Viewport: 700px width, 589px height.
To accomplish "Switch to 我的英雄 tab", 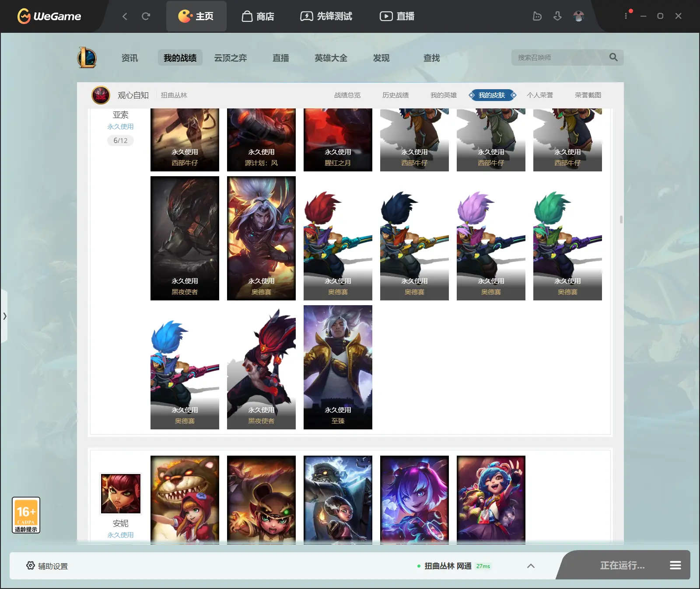I will pyautogui.click(x=444, y=95).
